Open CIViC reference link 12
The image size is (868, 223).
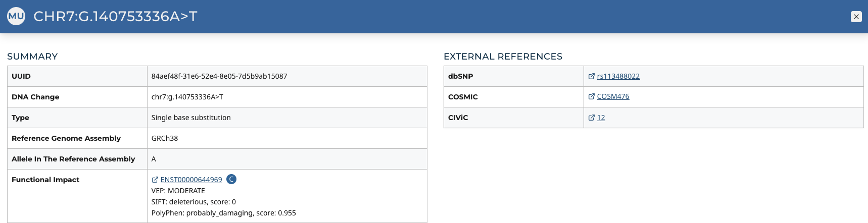click(601, 118)
